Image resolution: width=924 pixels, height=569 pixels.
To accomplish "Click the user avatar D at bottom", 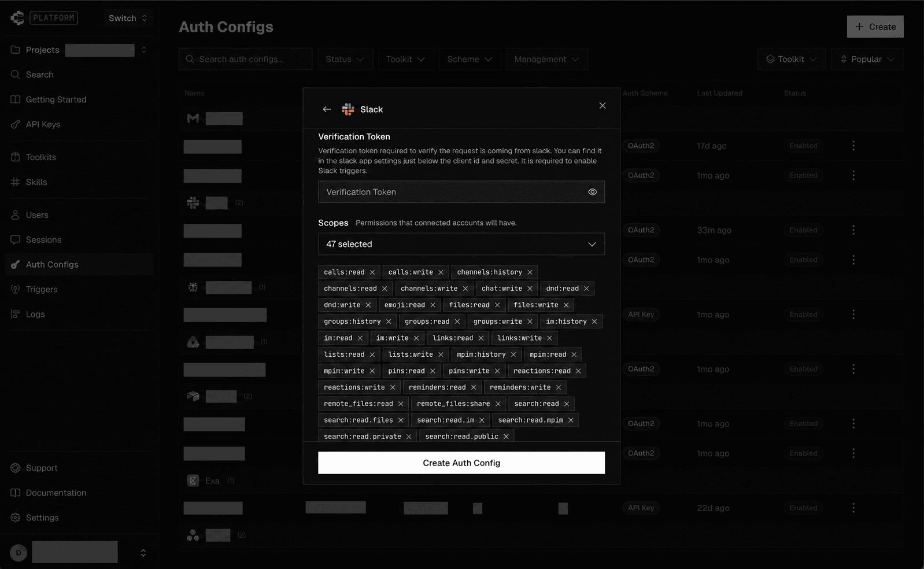I will point(19,553).
